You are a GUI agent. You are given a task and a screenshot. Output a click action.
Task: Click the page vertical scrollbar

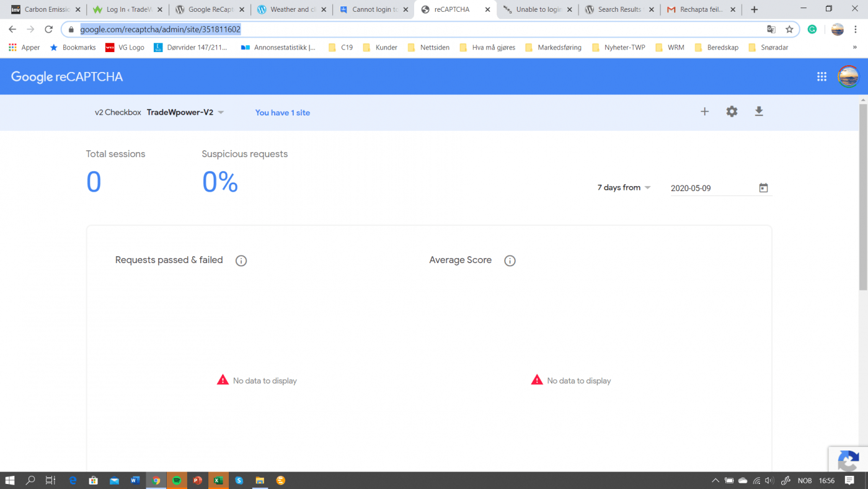coord(863,195)
